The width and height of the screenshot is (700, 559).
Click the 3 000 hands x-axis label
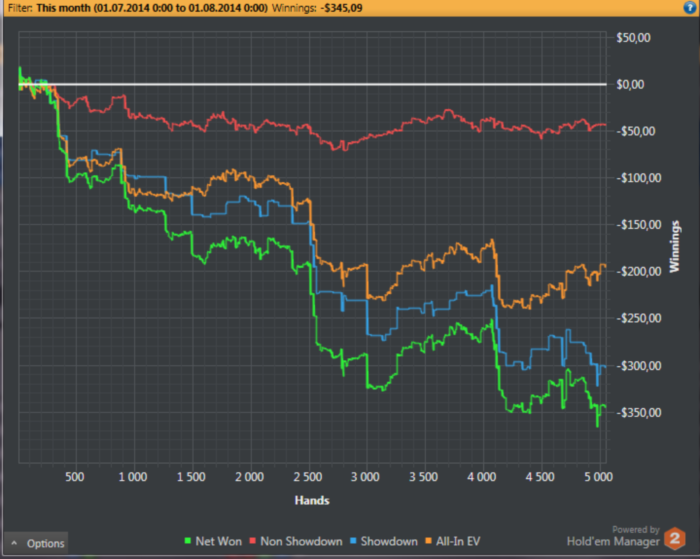366,477
